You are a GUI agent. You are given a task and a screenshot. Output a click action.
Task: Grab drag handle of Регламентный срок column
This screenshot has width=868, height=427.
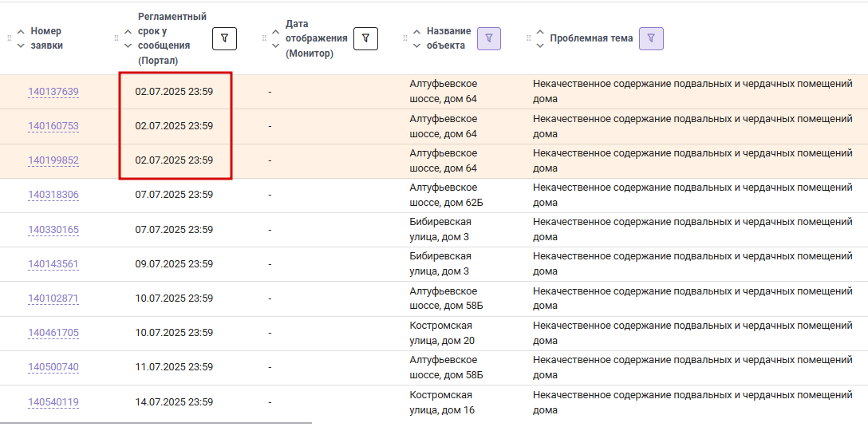pyautogui.click(x=116, y=38)
